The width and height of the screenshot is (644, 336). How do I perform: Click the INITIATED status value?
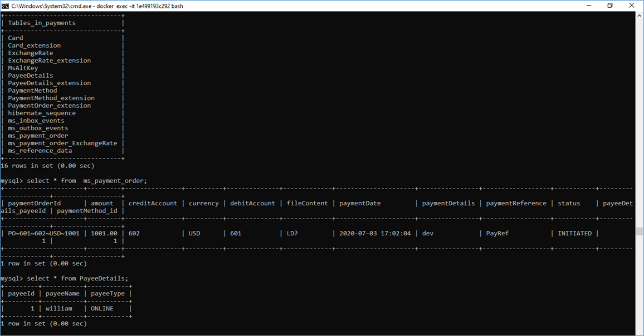[x=574, y=234]
